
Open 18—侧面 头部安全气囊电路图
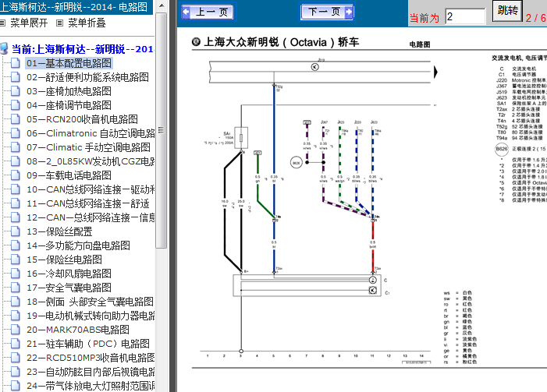90,302
